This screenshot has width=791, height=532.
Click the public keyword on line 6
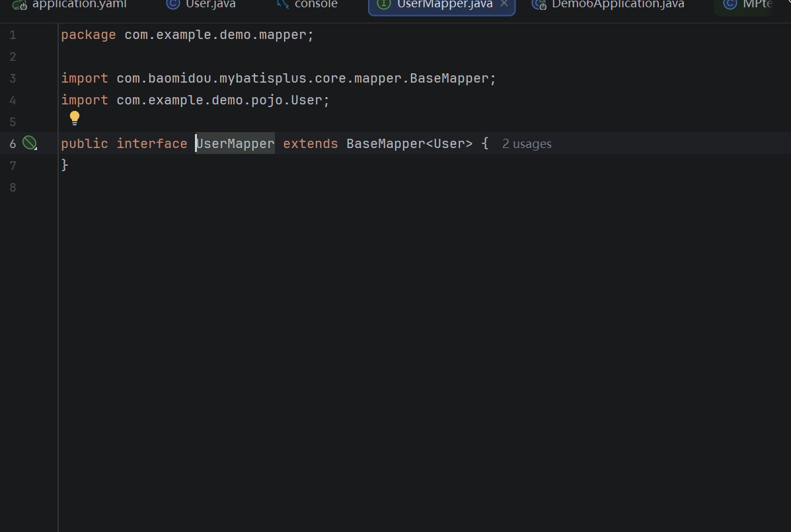[x=84, y=143]
